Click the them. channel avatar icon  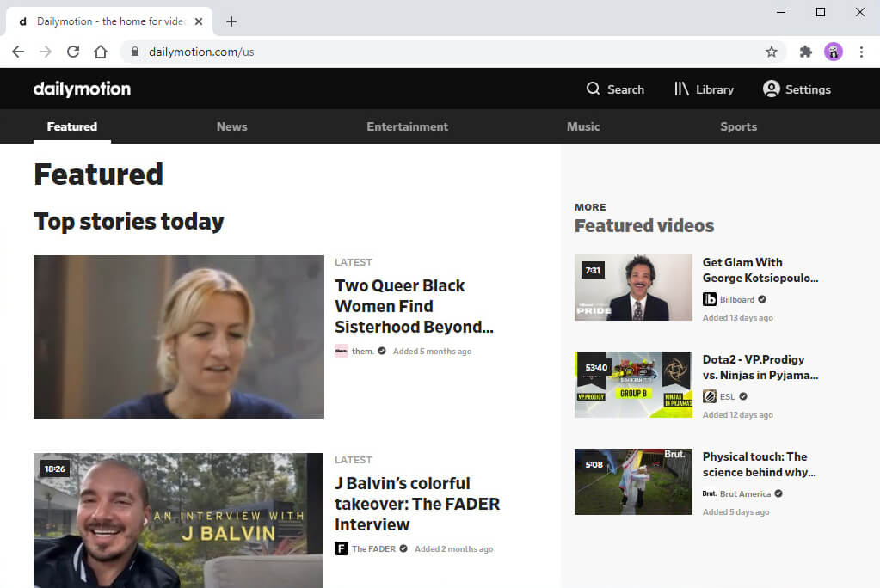point(342,352)
